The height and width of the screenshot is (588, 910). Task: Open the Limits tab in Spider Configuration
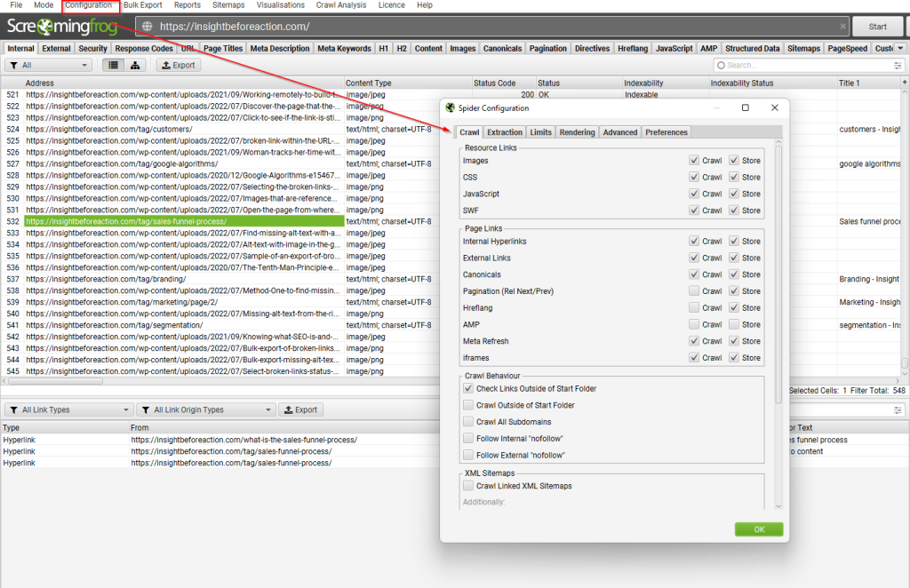[540, 132]
